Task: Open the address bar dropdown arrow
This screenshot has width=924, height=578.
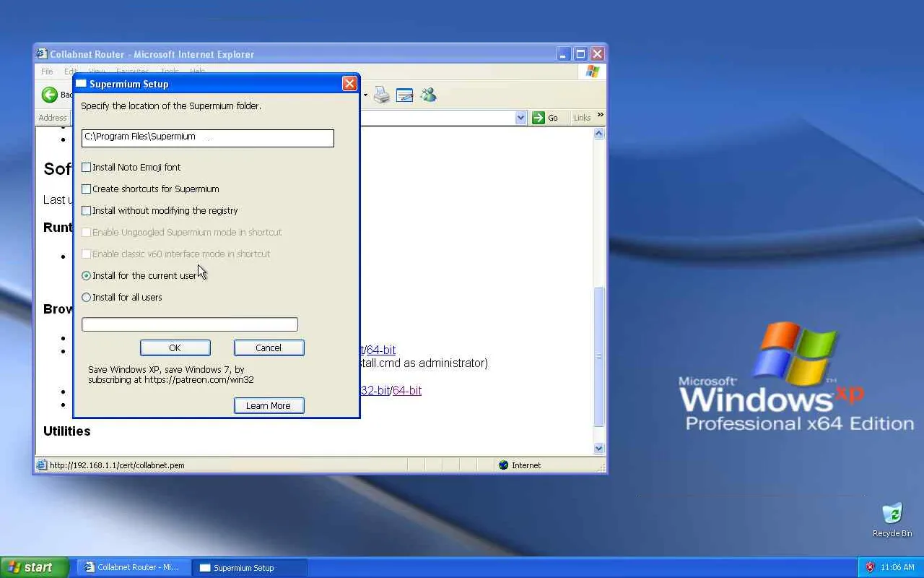Action: click(x=520, y=118)
